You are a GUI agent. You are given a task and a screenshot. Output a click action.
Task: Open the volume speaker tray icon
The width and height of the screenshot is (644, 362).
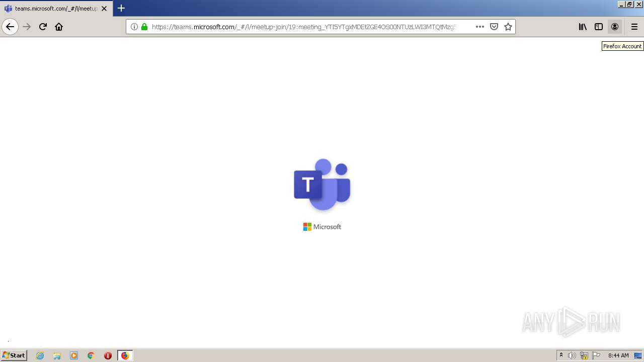click(x=572, y=355)
